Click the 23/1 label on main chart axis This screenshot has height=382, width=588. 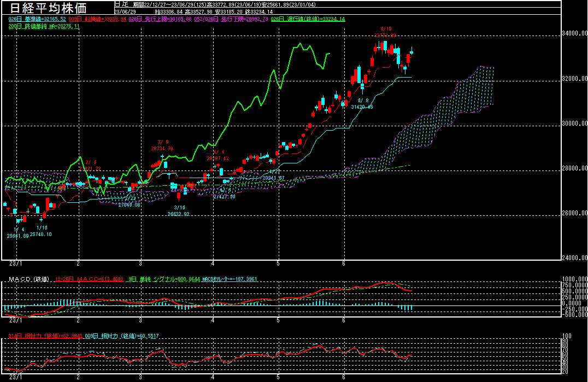coord(16,263)
